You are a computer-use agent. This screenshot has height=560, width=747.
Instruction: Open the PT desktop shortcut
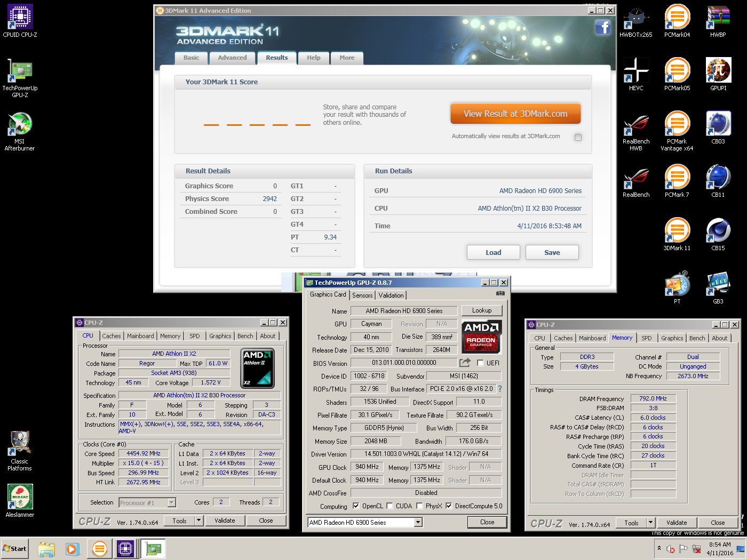[x=677, y=288]
